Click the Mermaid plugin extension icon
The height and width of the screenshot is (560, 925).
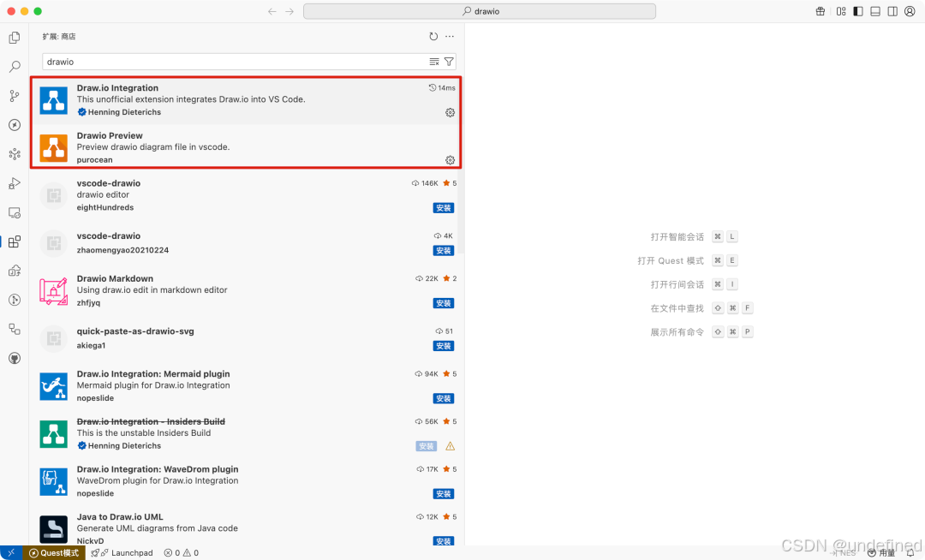click(x=54, y=386)
